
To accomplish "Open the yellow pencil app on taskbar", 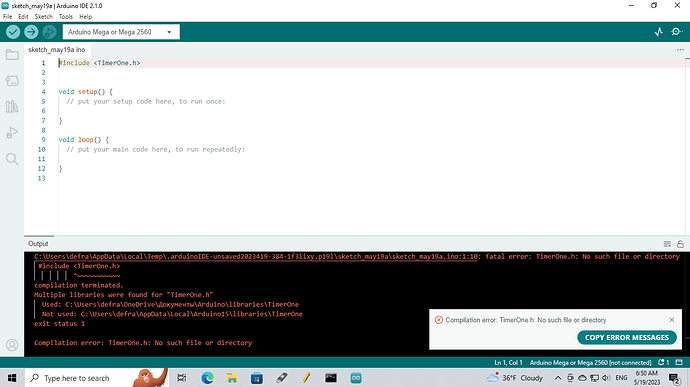I will (x=306, y=378).
